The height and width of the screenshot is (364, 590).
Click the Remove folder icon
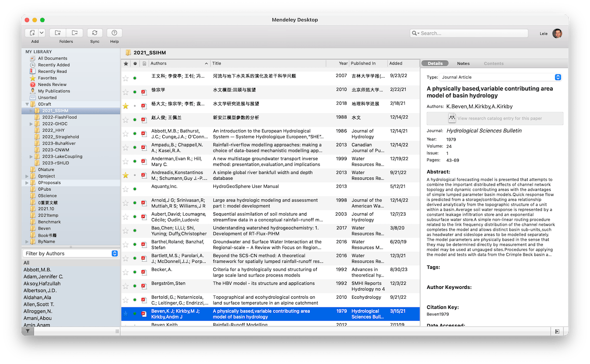(74, 33)
